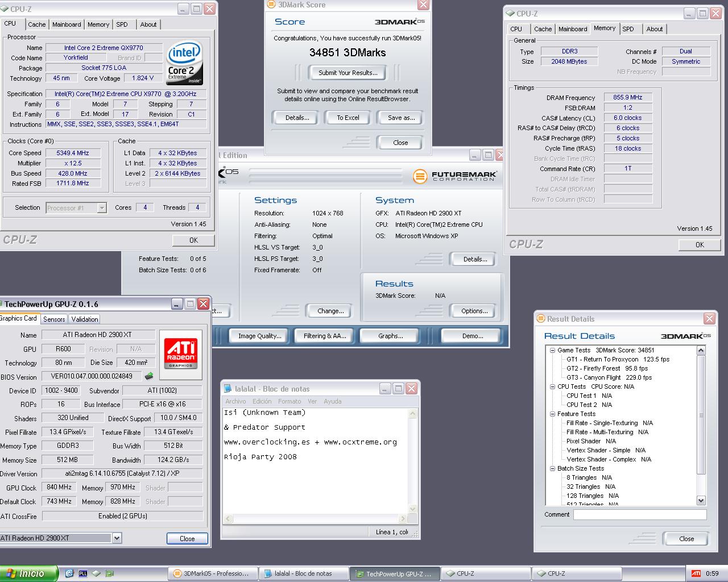728x582 pixels.
Task: Click Result Details vertical scrollbar thumb
Action: pyautogui.click(x=701, y=414)
